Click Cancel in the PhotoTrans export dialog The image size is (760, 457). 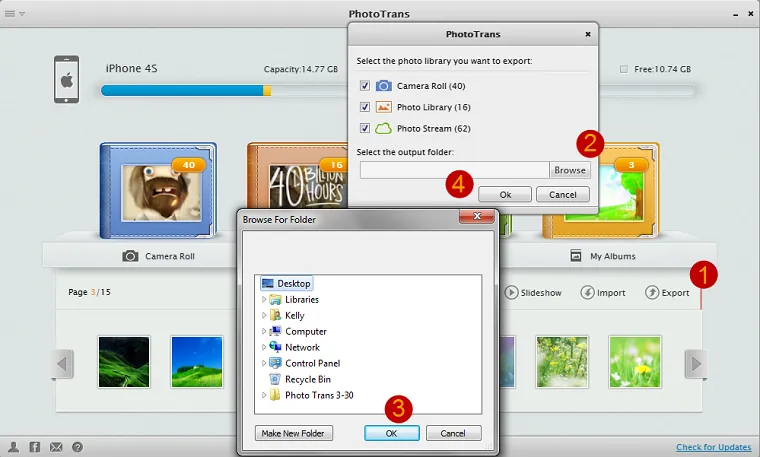[563, 194]
